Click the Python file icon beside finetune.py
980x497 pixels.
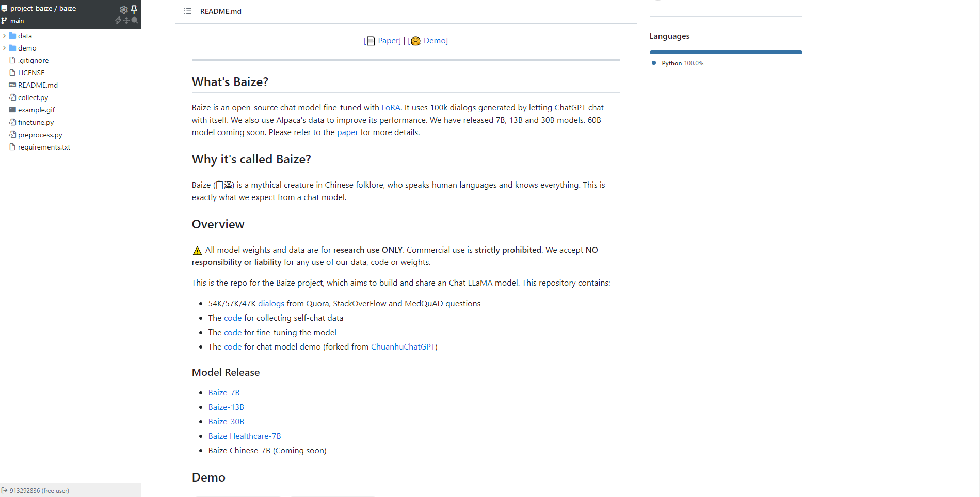(12, 122)
